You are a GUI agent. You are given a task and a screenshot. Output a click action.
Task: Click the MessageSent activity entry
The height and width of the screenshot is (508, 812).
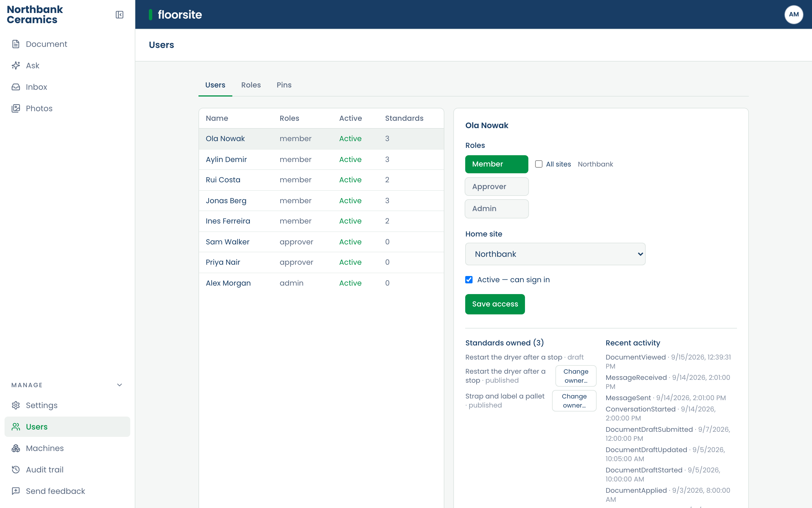pos(665,398)
